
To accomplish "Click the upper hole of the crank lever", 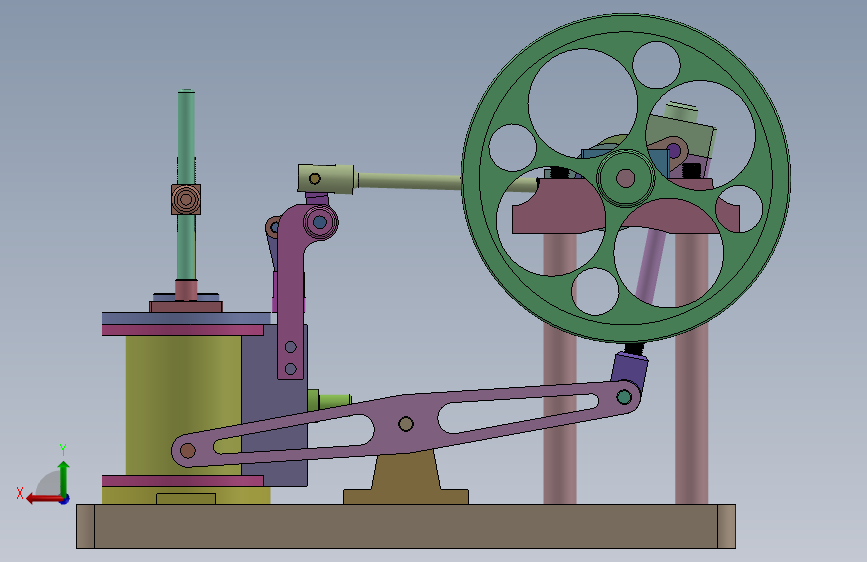I will [291, 347].
